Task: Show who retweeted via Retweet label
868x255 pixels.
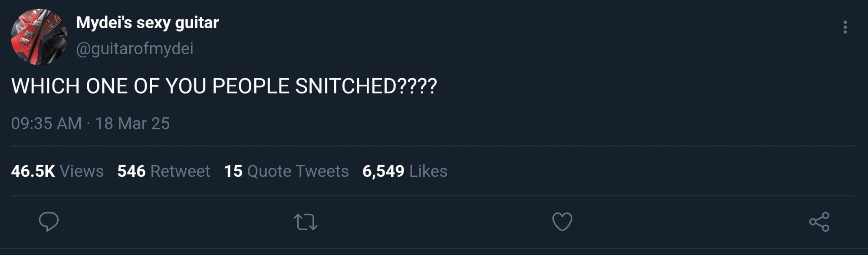Action: point(180,171)
